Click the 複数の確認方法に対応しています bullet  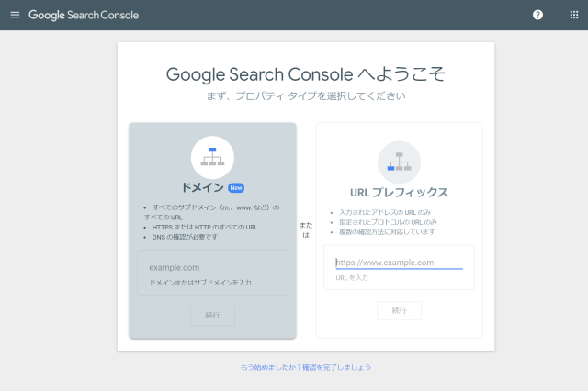[x=387, y=232]
